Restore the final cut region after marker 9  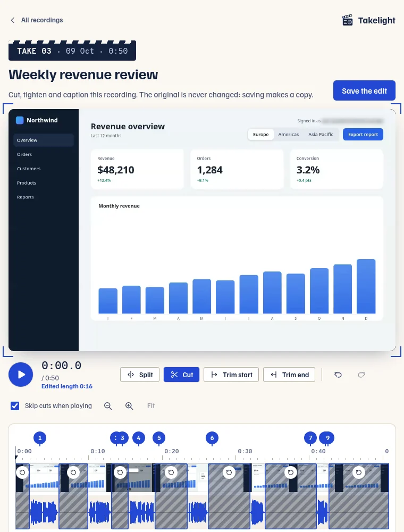[x=359, y=472]
